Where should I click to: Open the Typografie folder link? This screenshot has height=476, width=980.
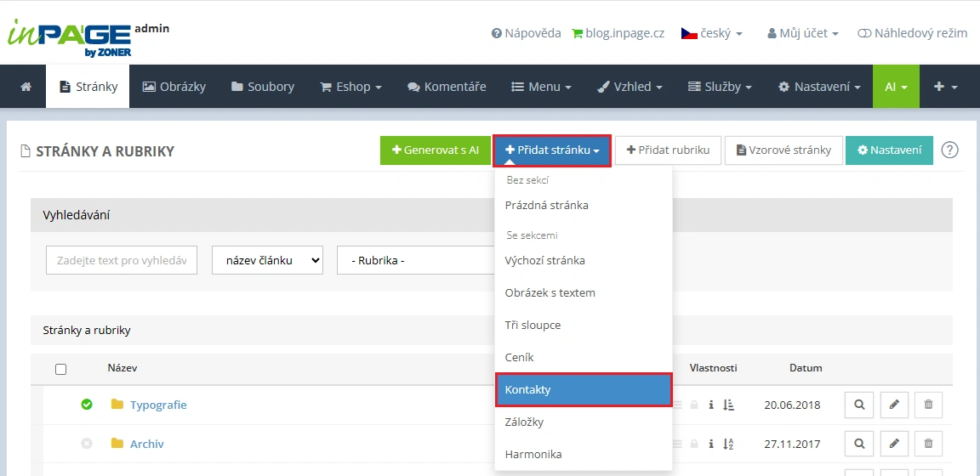(x=158, y=405)
